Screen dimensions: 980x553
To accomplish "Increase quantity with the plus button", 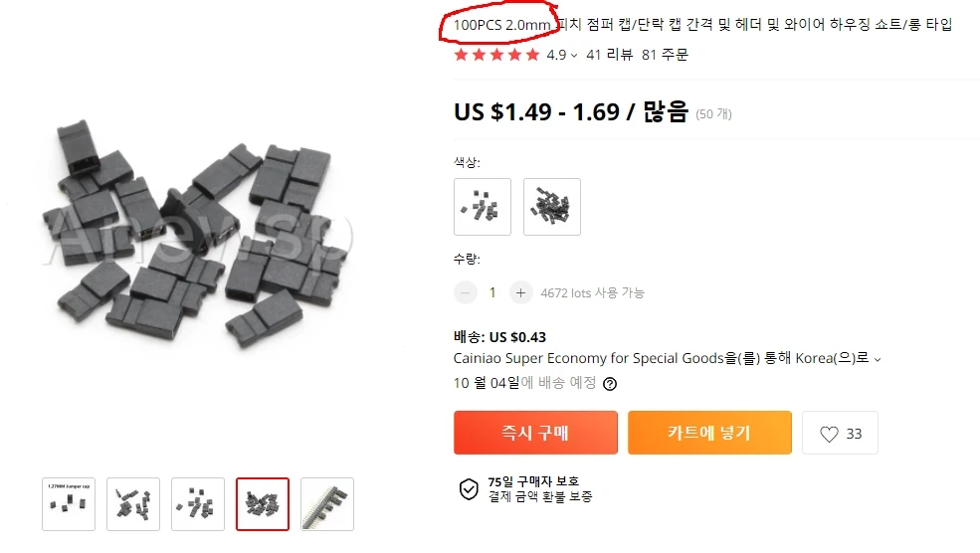I will tap(520, 292).
